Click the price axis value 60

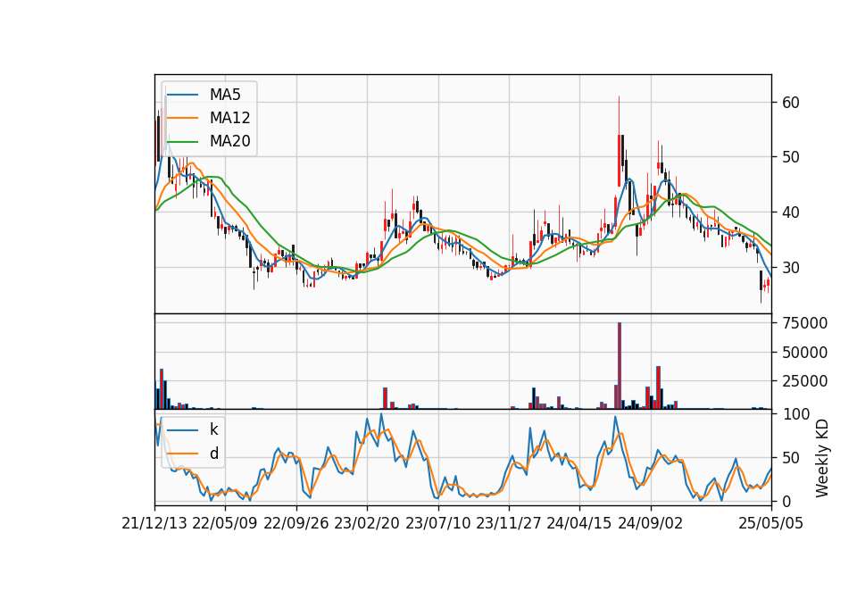point(790,102)
